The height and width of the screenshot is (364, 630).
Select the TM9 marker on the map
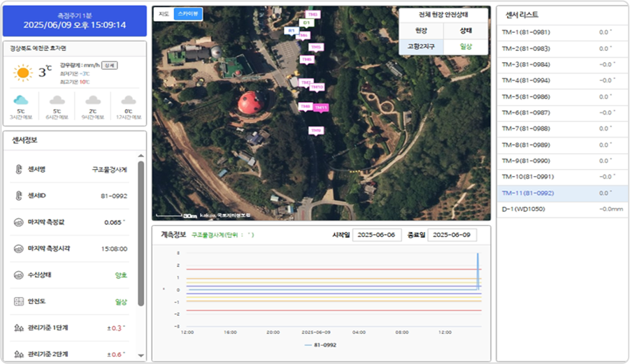[316, 131]
